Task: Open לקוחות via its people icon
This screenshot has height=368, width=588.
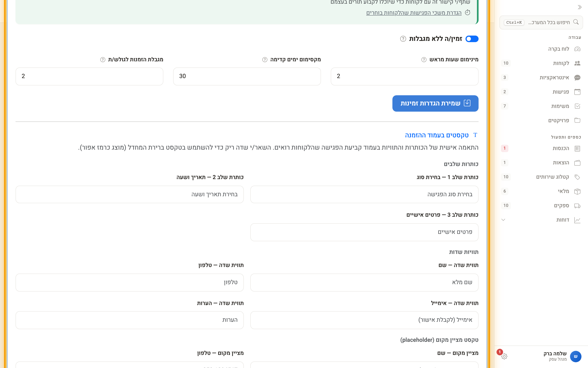Action: click(x=577, y=63)
